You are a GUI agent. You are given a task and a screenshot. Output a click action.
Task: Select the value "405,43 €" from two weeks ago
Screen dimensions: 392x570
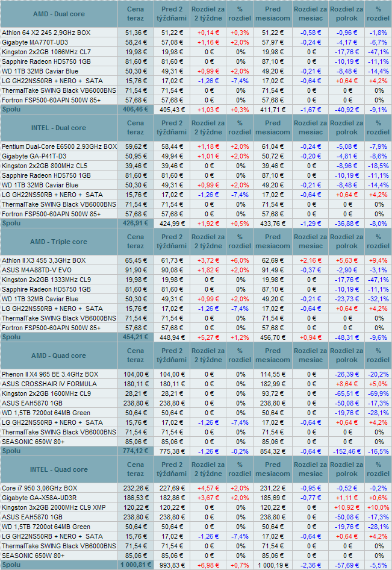pyautogui.click(x=172, y=110)
